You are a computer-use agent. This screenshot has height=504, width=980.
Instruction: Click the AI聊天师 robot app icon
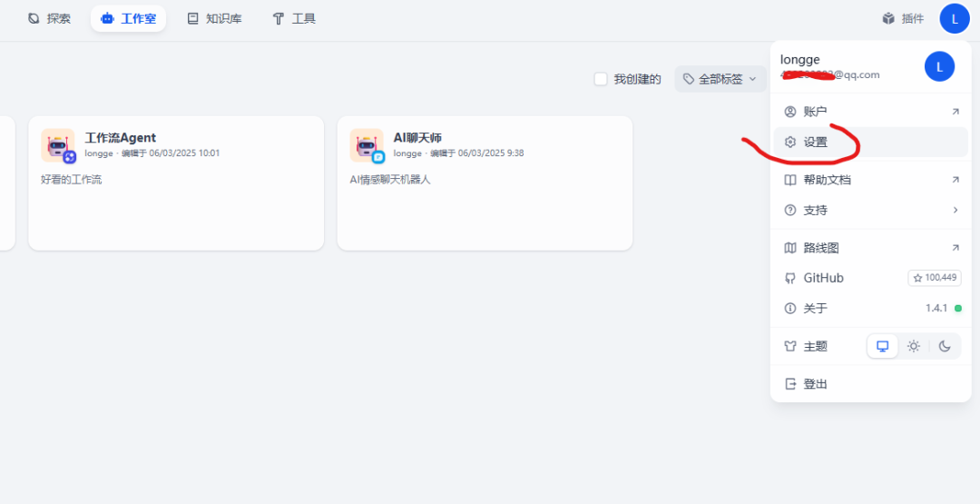[367, 145]
